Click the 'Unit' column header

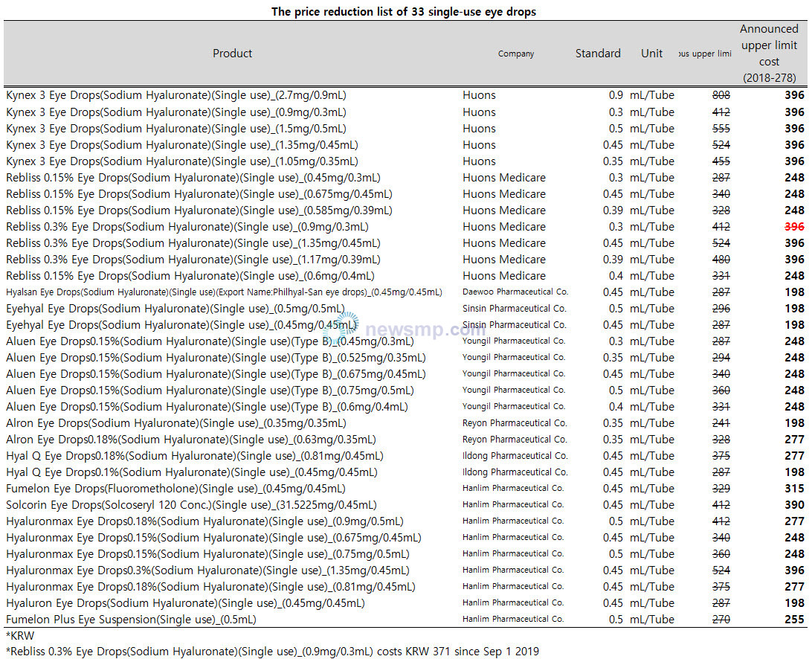coord(651,54)
